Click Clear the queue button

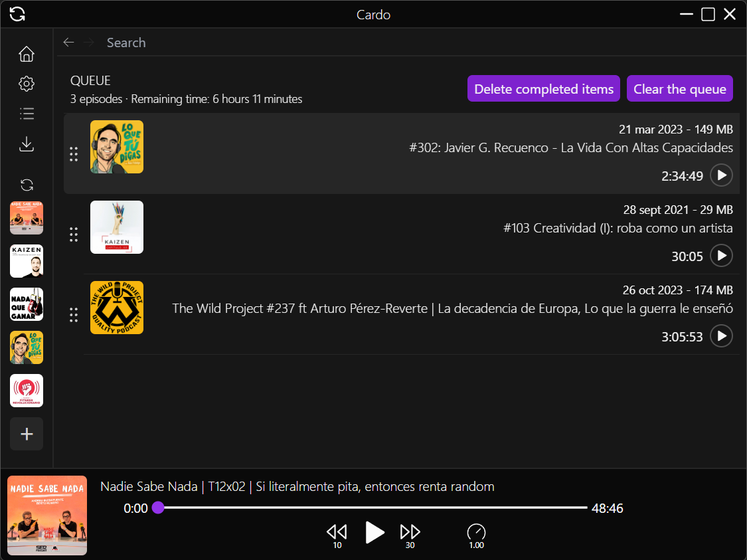[680, 88]
